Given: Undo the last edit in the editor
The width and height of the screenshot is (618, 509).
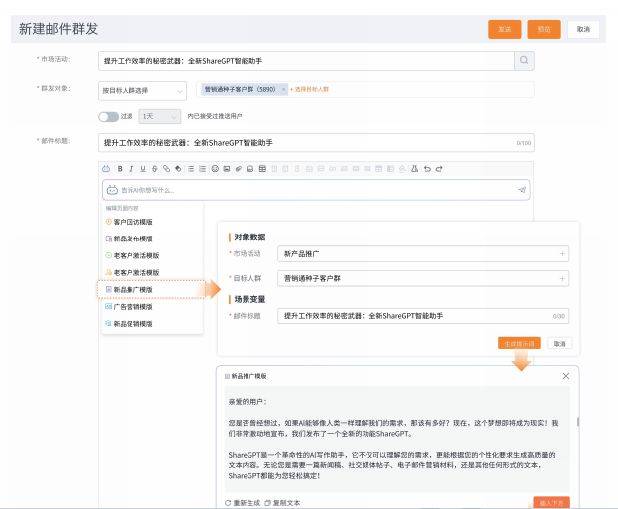Looking at the screenshot, I should 427,169.
